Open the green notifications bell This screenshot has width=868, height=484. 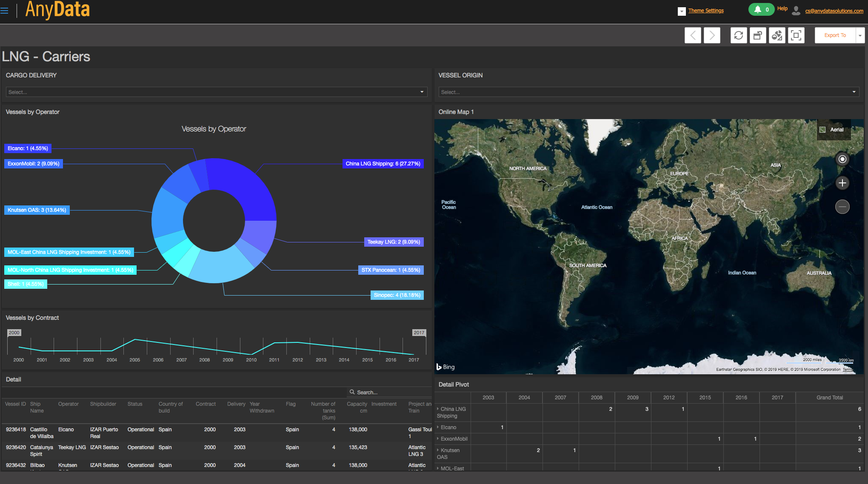coord(761,9)
